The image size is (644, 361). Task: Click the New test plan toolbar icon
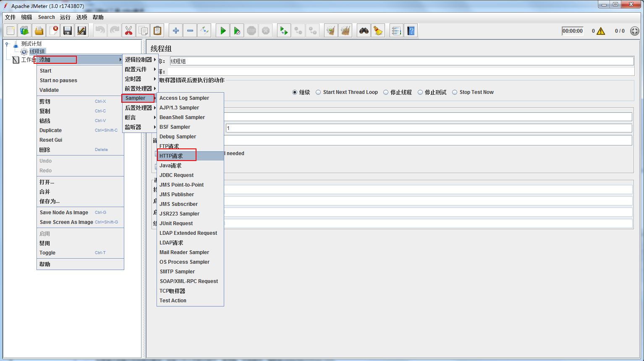click(x=10, y=31)
